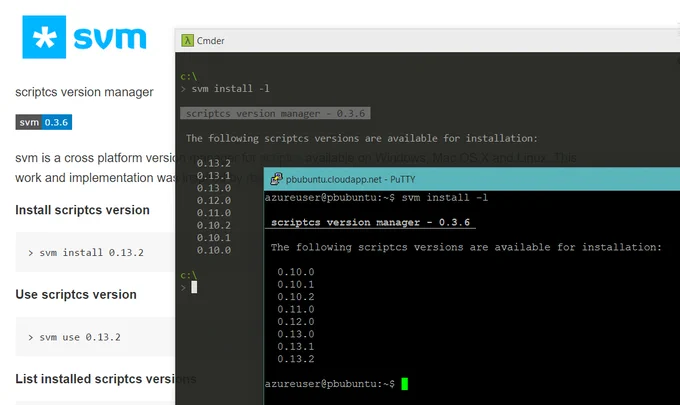Click the blue svm wordmark text
The height and width of the screenshot is (405, 680).
[x=110, y=38]
